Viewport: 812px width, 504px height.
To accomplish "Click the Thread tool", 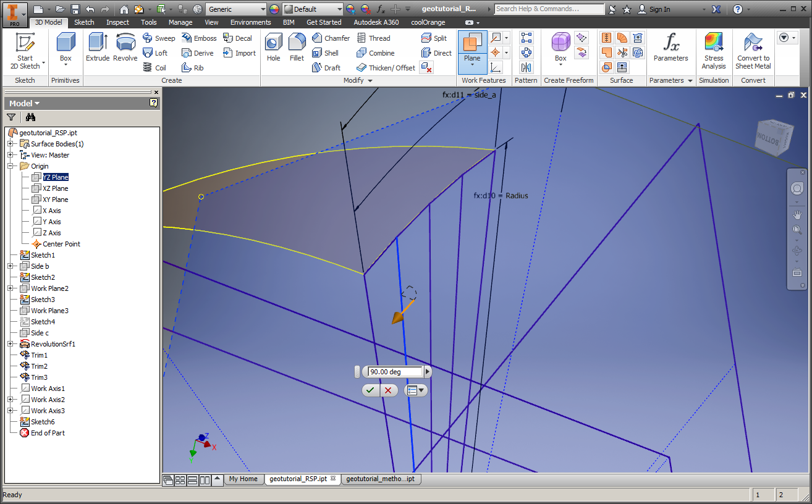I will point(373,38).
